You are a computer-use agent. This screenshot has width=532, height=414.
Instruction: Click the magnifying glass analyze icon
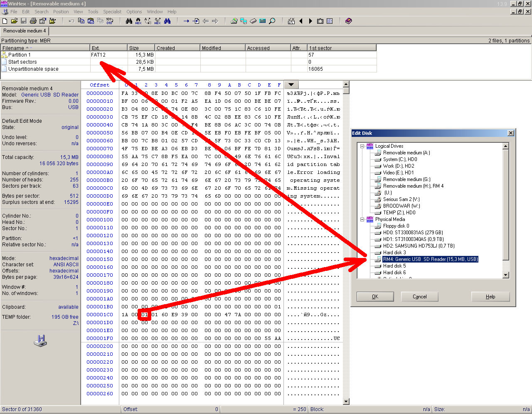(x=272, y=21)
